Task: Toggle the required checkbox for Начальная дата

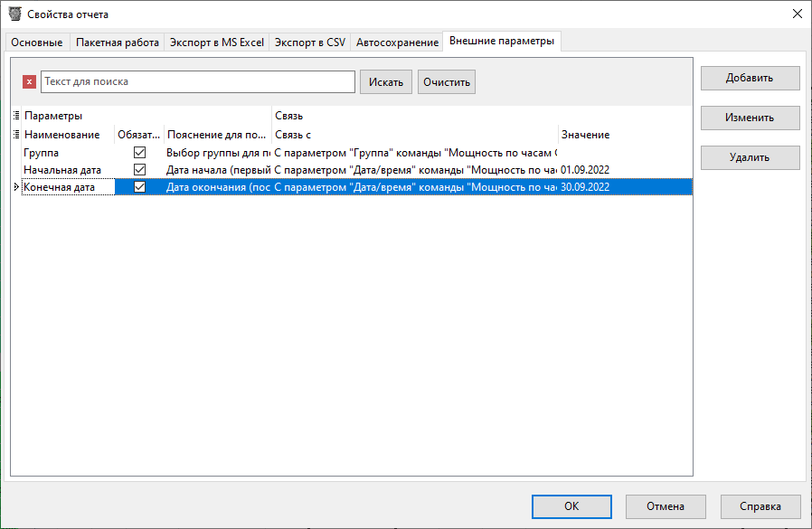Action: [x=139, y=169]
